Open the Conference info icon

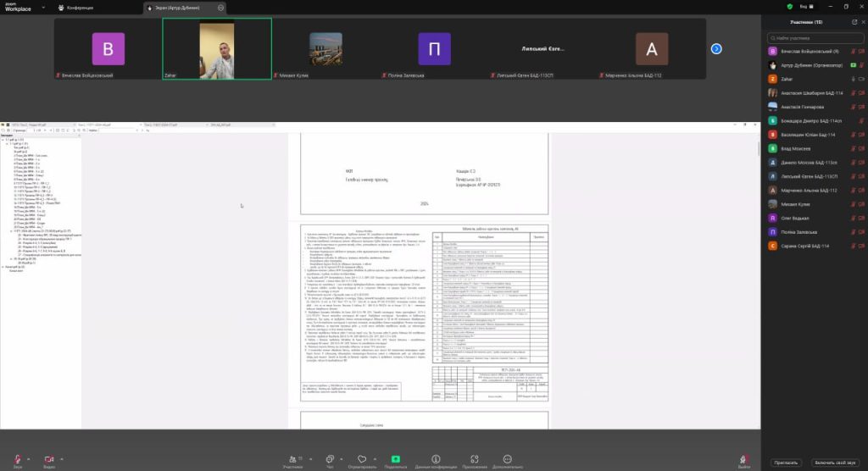[436, 458]
